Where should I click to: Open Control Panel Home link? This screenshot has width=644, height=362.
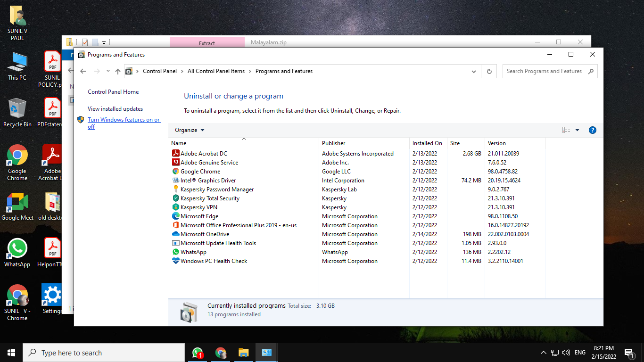point(113,92)
